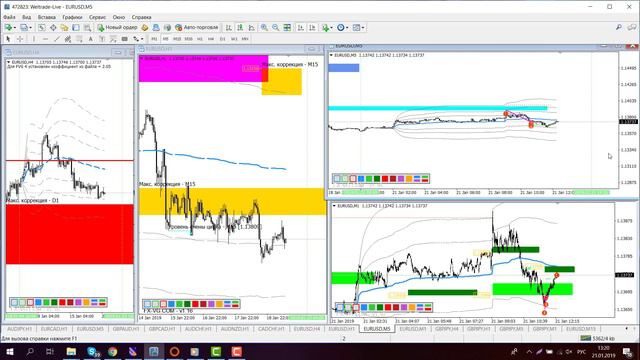Open Chrome from the taskbar
640x360 pixels.
click(x=112, y=351)
